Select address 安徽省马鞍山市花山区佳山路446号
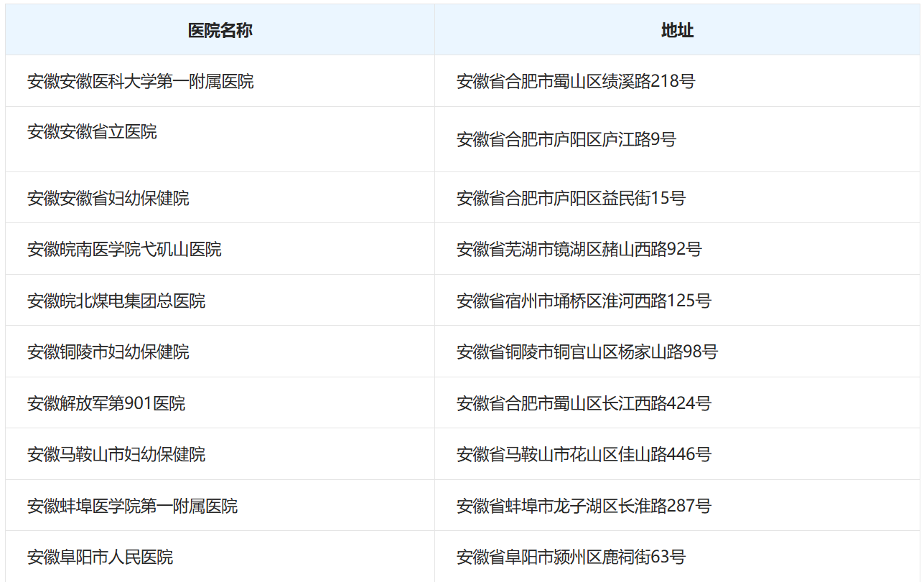Screen dimensions: 924x584 (584, 454)
